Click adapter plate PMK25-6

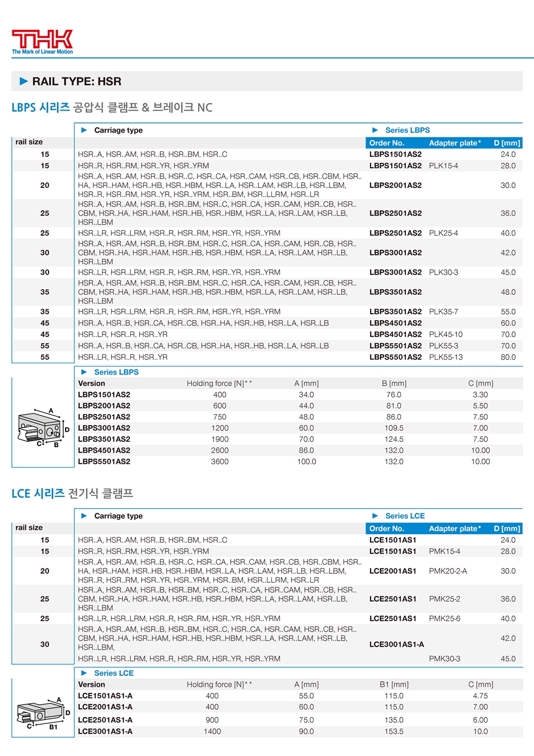pos(444,619)
